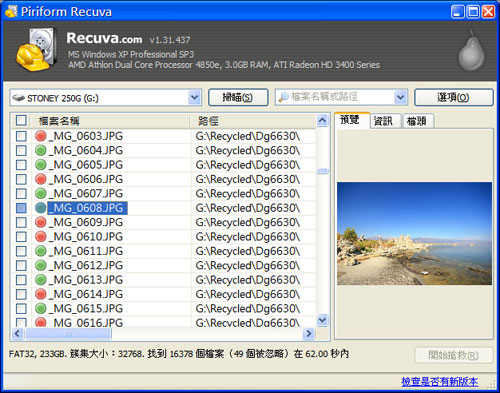Screen dimensions: 500x393
Task: Select the file name _MG_0615.JPG
Action: [x=86, y=308]
